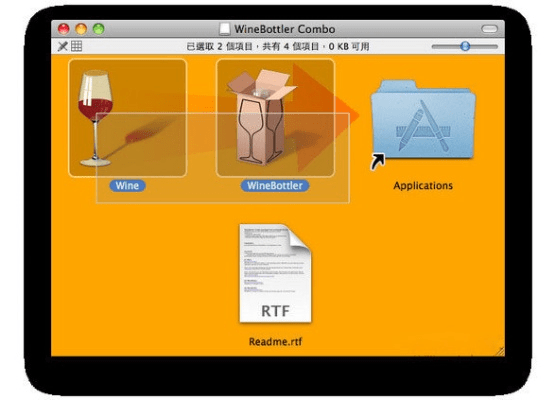Adjust the icon size slider knob
Screen dimensions: 555x400
(465, 46)
